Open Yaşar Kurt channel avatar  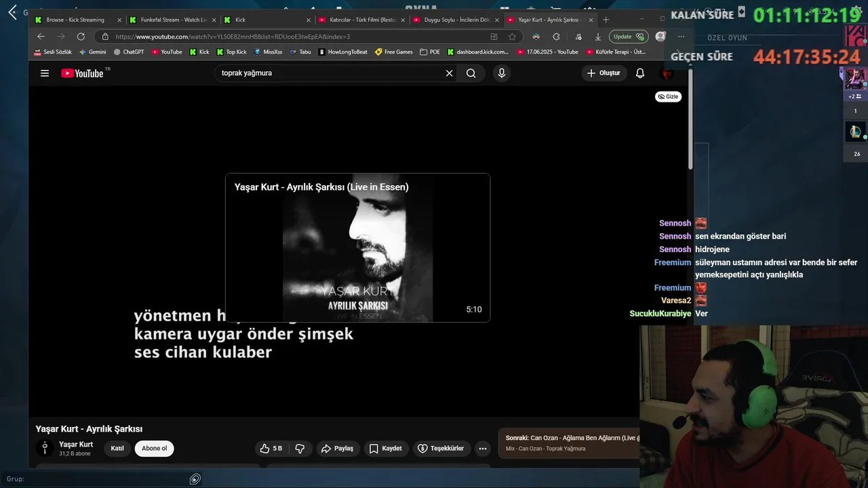[x=45, y=448]
